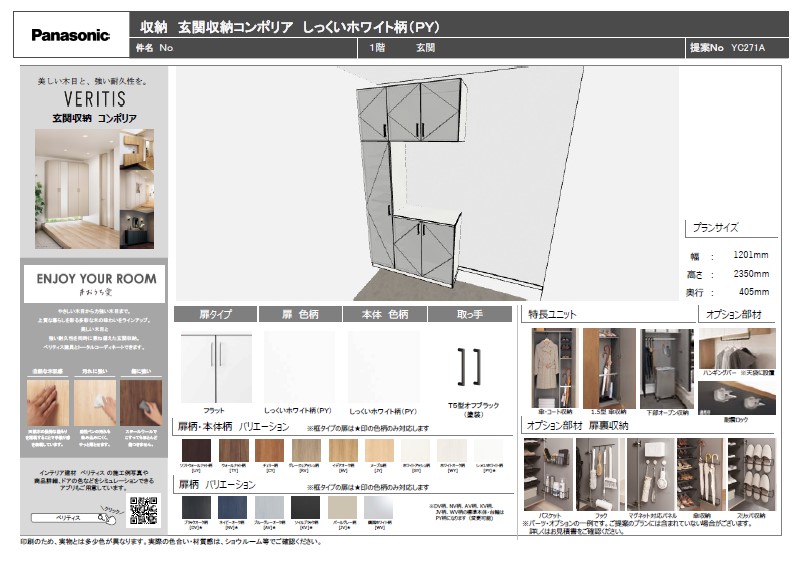Screen dimensions: 806x561
Task: Select the 扉タイプ header tab
Action: pos(216,314)
